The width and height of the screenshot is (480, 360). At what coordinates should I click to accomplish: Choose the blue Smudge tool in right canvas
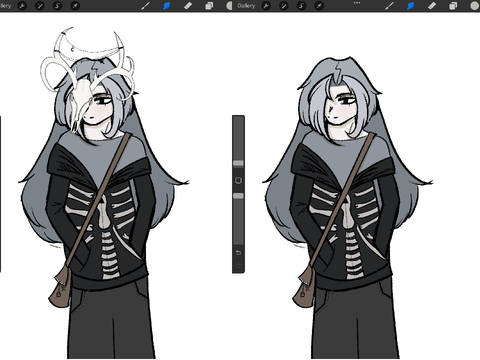pyautogui.click(x=410, y=6)
